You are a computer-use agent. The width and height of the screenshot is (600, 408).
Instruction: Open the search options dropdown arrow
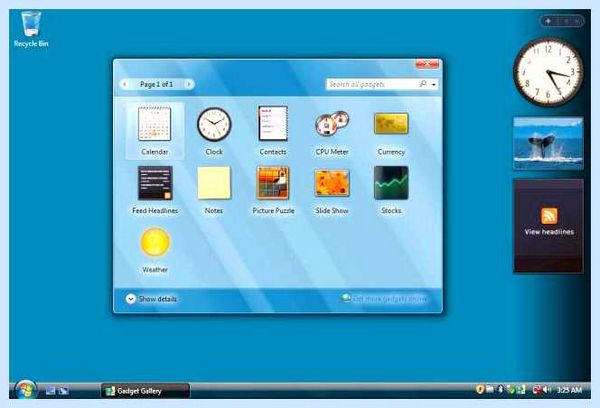[x=434, y=84]
